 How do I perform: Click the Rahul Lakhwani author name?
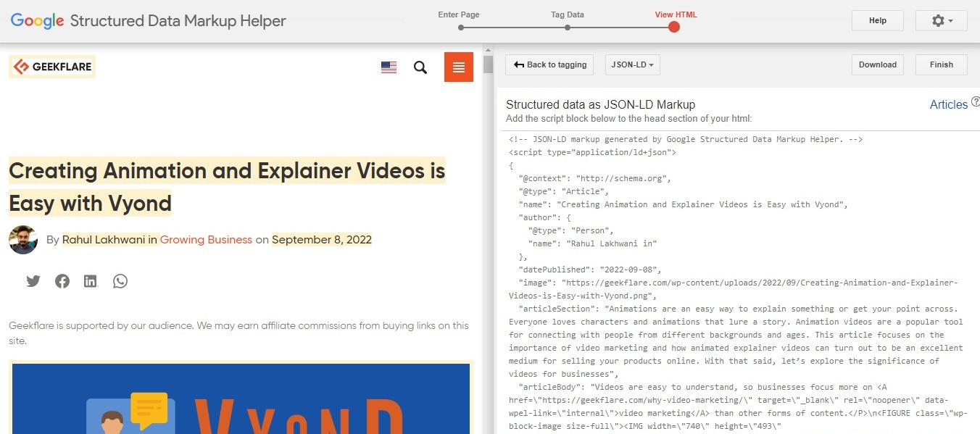click(104, 240)
